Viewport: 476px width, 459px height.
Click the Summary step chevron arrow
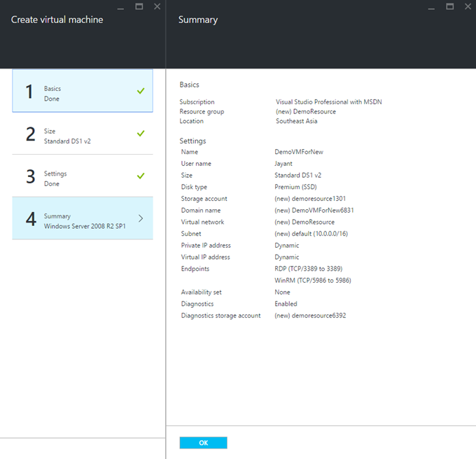141,218
